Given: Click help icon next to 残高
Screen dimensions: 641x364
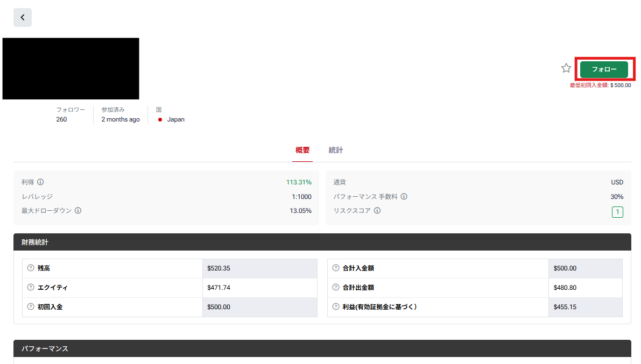Looking at the screenshot, I should point(31,268).
